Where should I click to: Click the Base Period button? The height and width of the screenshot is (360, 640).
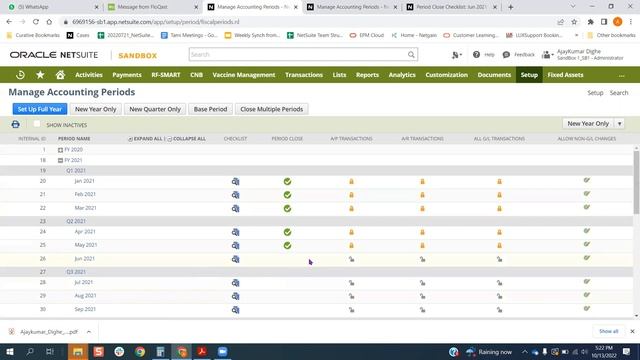210,109
